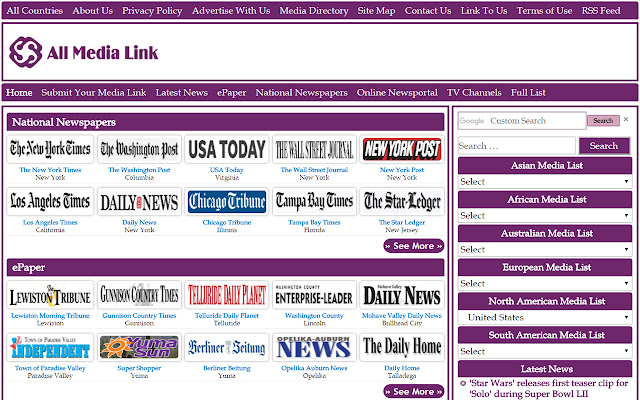Viewport: 640px width, 400px height.
Task: Click the Super Shopper text link
Action: click(139, 368)
